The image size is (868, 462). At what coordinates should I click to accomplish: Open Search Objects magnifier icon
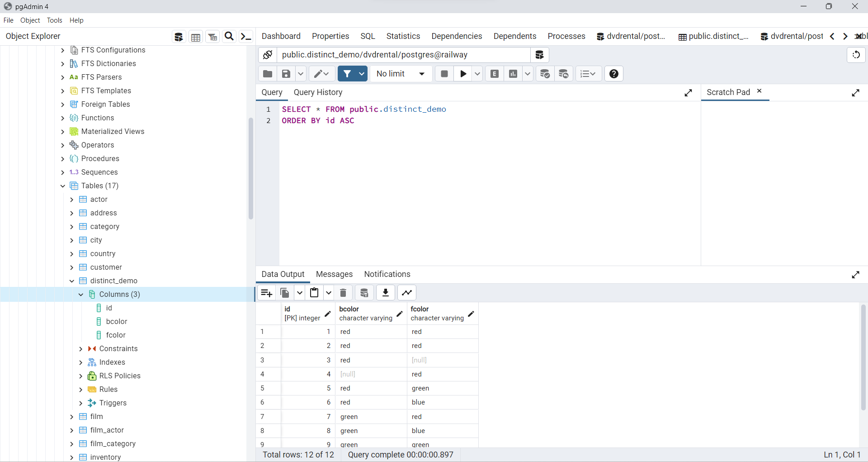(229, 37)
